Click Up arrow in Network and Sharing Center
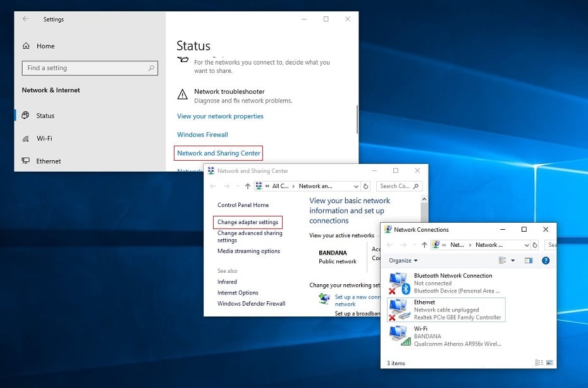588x388 pixels. [247, 186]
